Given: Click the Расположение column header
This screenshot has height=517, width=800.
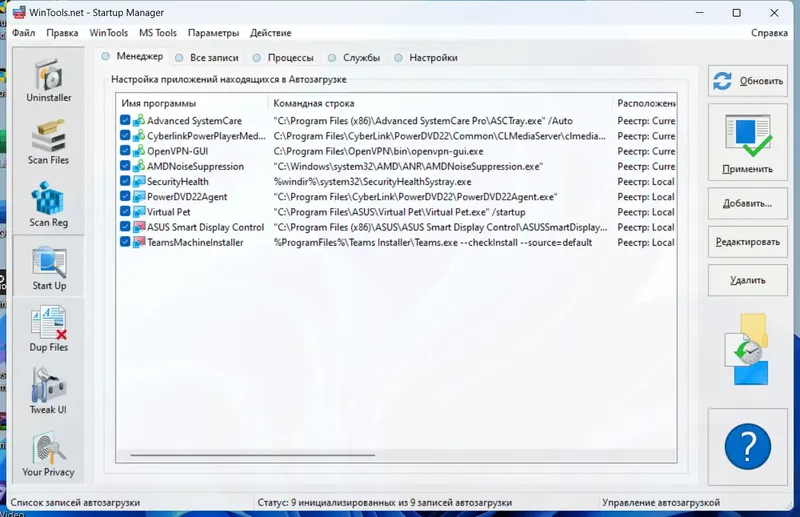Looking at the screenshot, I should [645, 103].
